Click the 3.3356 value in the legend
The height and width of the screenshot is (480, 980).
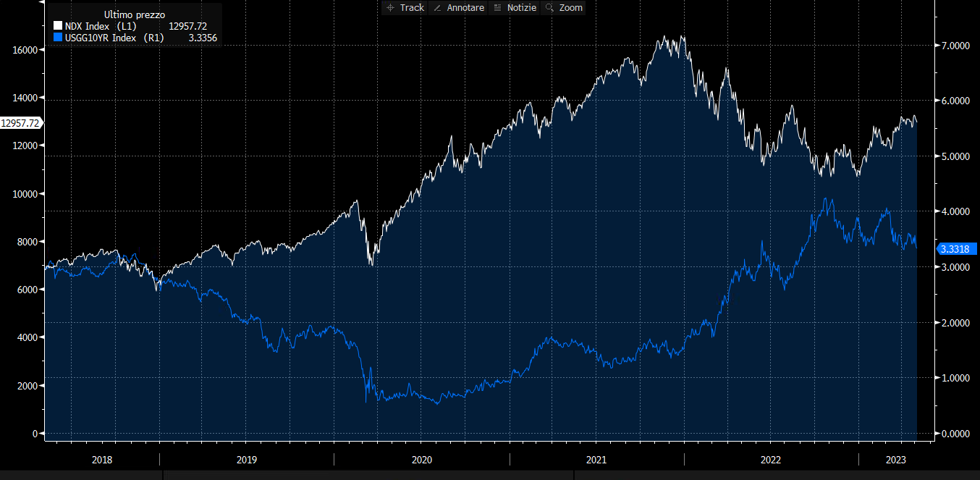tap(203, 38)
